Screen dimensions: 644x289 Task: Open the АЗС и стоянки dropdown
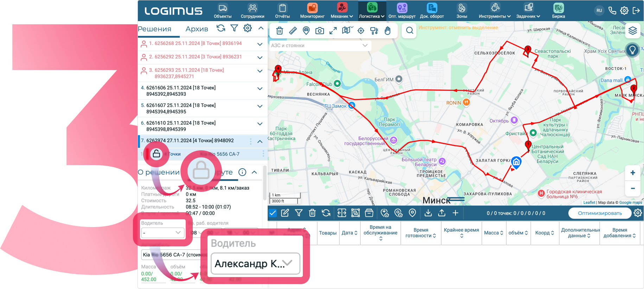tap(320, 45)
